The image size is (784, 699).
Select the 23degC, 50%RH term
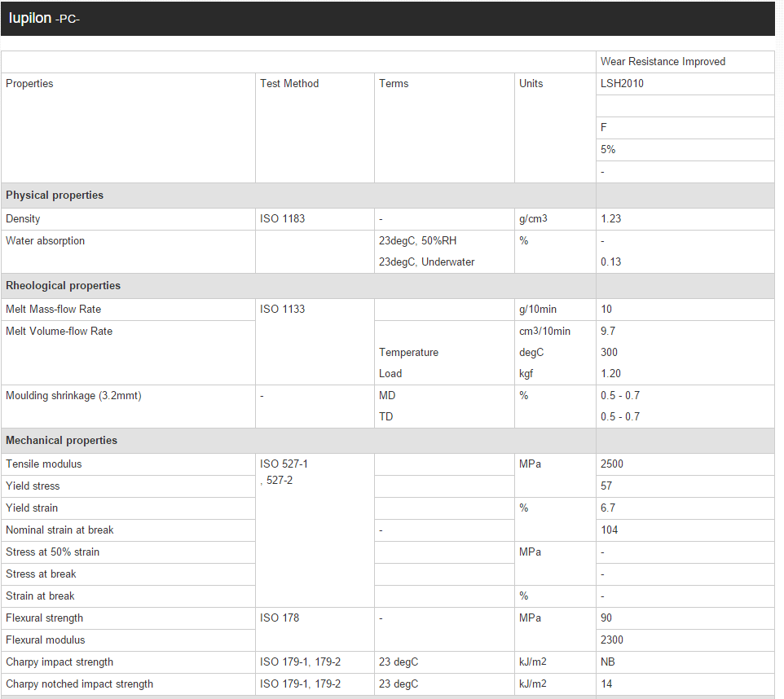[x=417, y=240]
